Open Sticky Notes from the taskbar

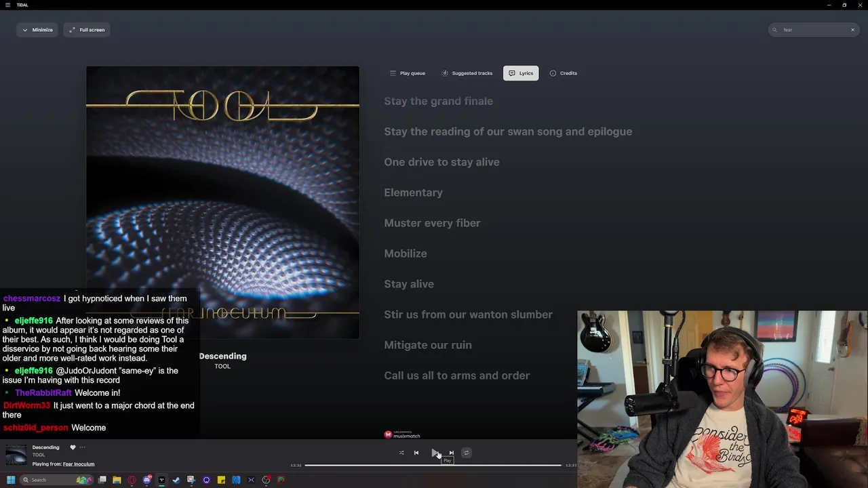click(x=221, y=480)
